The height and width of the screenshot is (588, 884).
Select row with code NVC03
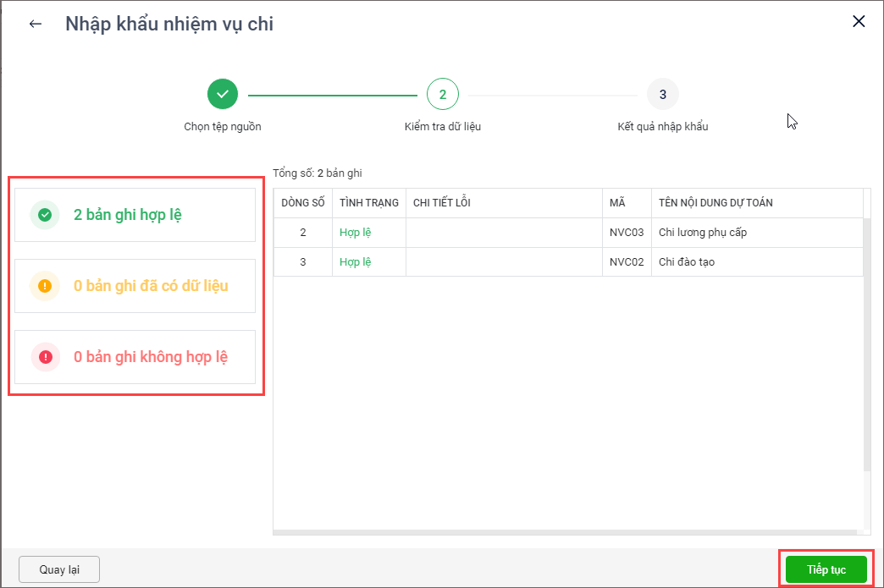click(627, 233)
